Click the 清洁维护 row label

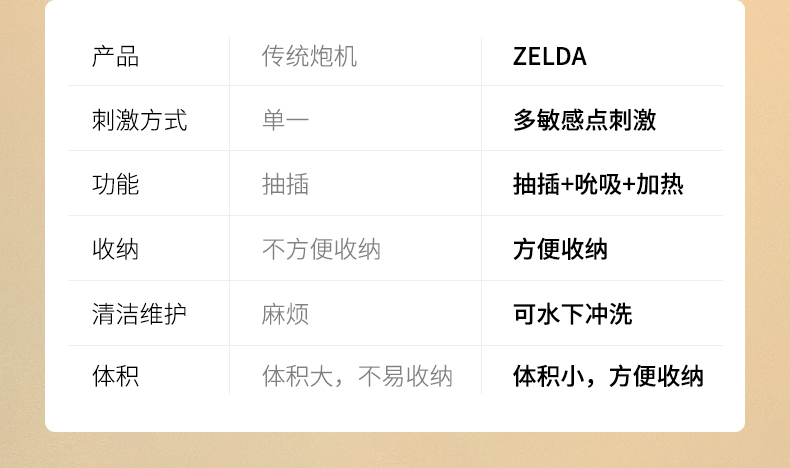139,314
